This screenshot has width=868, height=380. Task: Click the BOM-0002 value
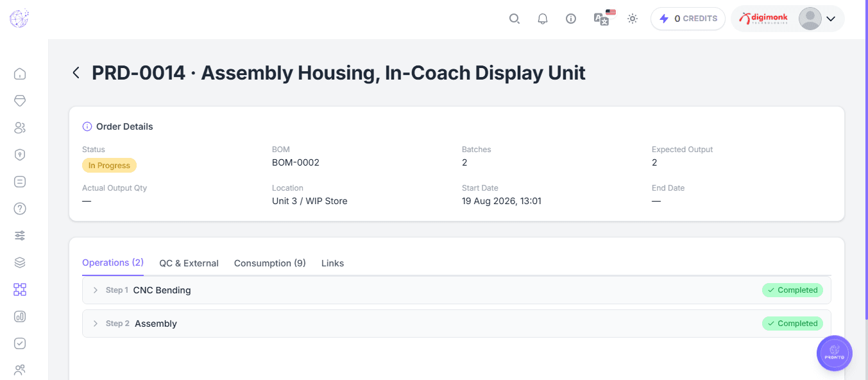[x=296, y=162]
